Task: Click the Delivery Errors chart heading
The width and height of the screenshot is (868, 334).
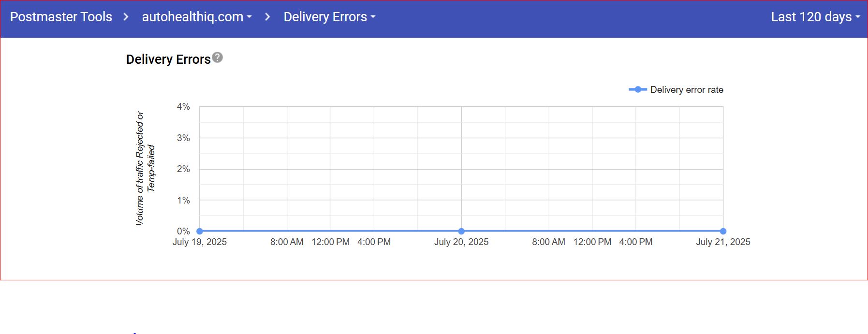Action: (x=168, y=59)
